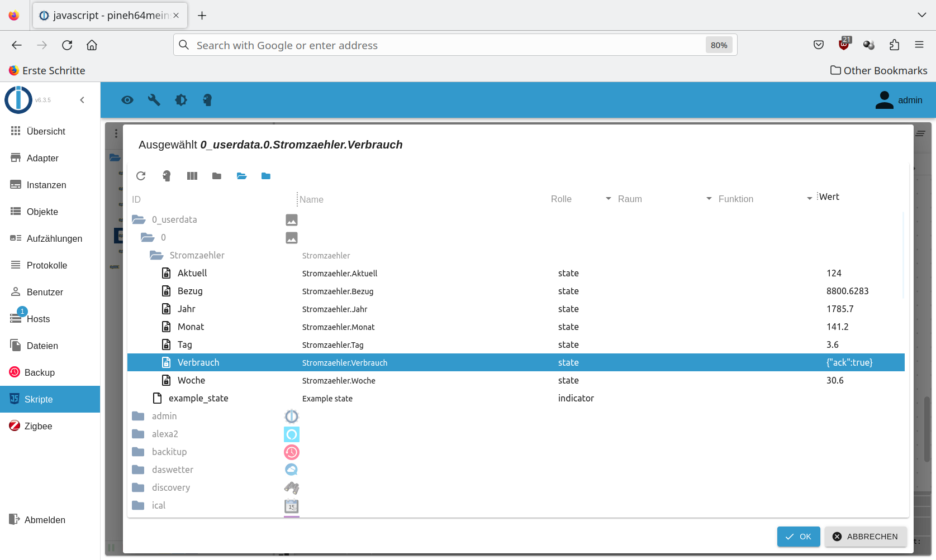The image size is (936, 560).
Task: Open Other Bookmarks folder
Action: tap(878, 70)
